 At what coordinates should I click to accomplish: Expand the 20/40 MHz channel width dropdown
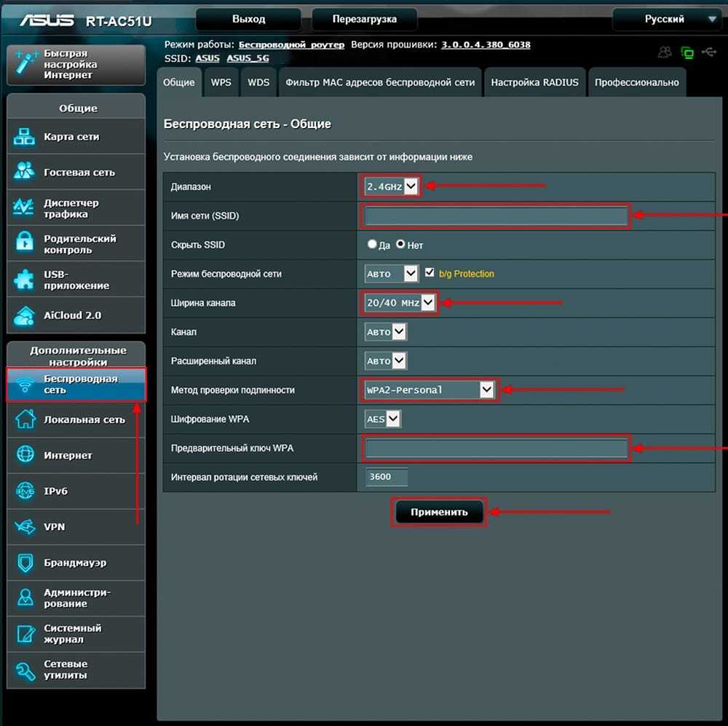(400, 303)
